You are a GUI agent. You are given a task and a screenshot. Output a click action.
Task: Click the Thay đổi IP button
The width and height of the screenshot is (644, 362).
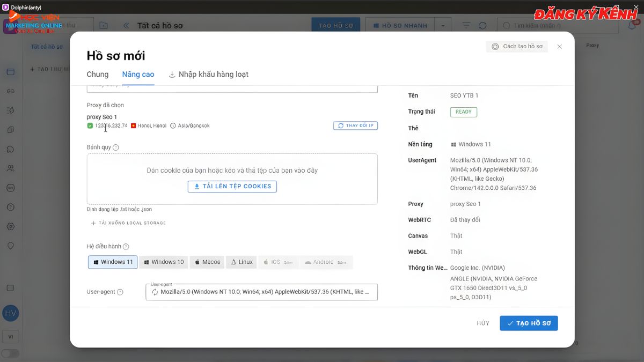[356, 125]
